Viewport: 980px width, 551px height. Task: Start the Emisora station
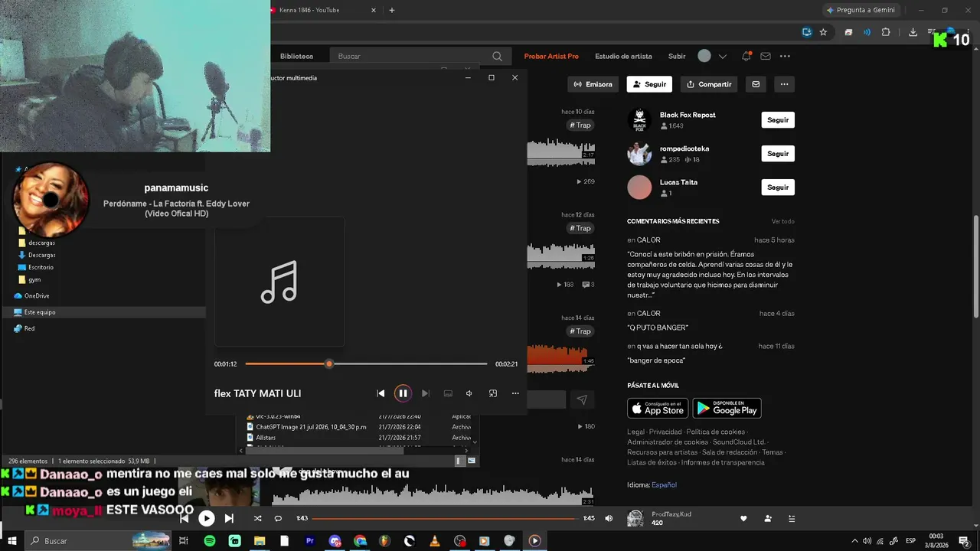(x=593, y=84)
